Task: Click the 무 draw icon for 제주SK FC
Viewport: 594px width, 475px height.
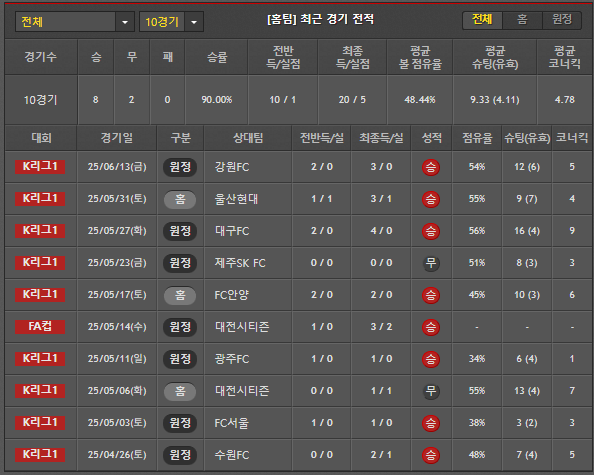Action: (431, 263)
